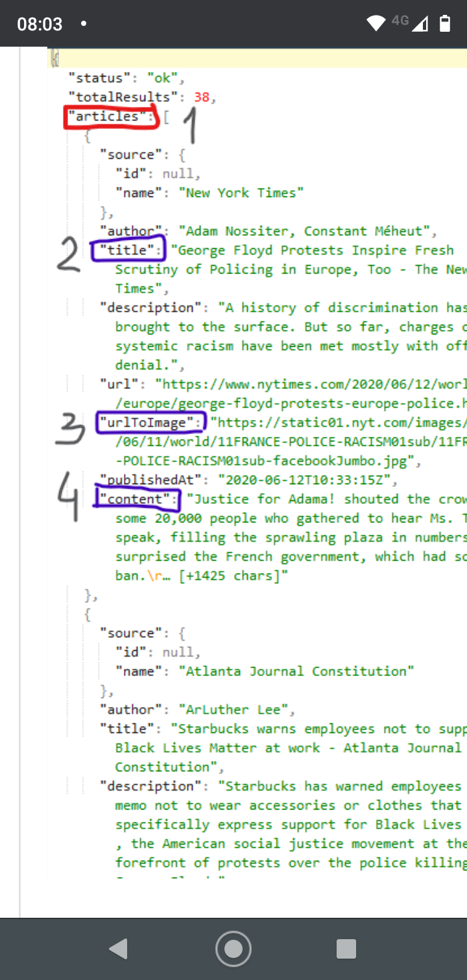Tap the Android back navigation button
Image resolution: width=467 pixels, height=980 pixels.
118,949
